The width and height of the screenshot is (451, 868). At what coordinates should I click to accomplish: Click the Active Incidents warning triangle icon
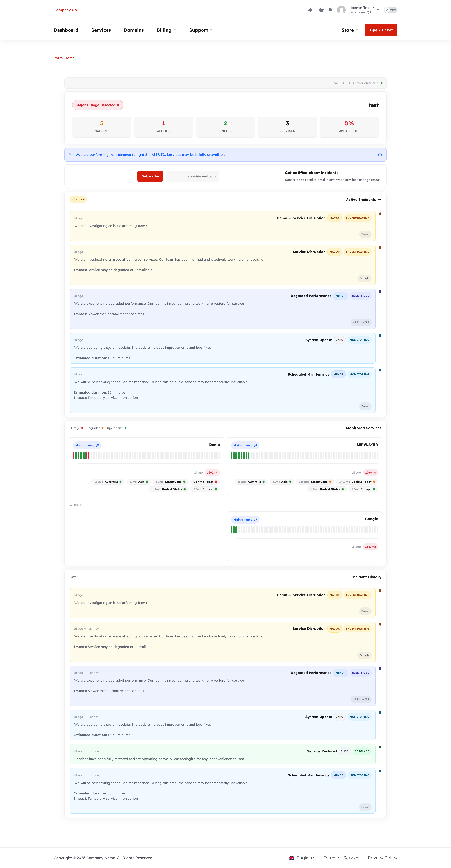click(x=380, y=200)
